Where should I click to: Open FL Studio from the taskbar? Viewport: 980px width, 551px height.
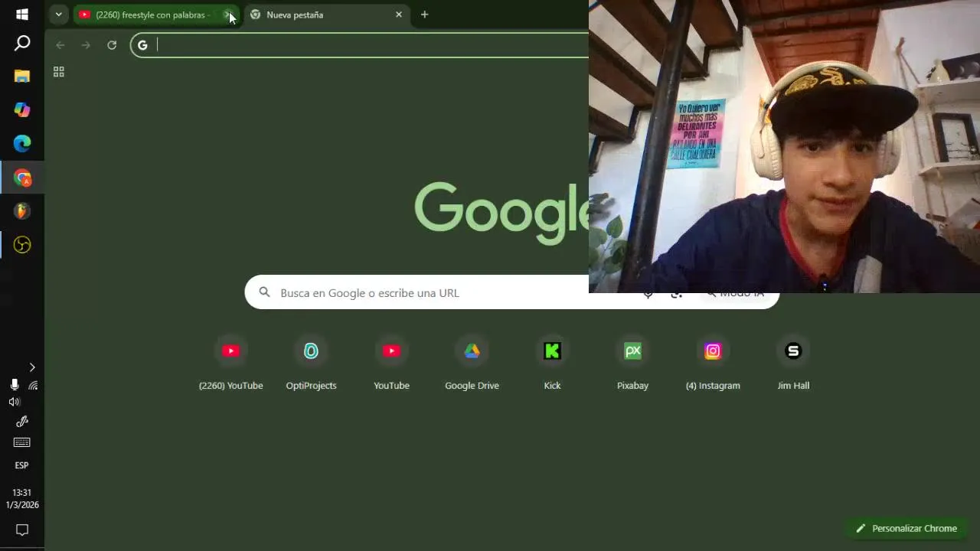(x=22, y=211)
